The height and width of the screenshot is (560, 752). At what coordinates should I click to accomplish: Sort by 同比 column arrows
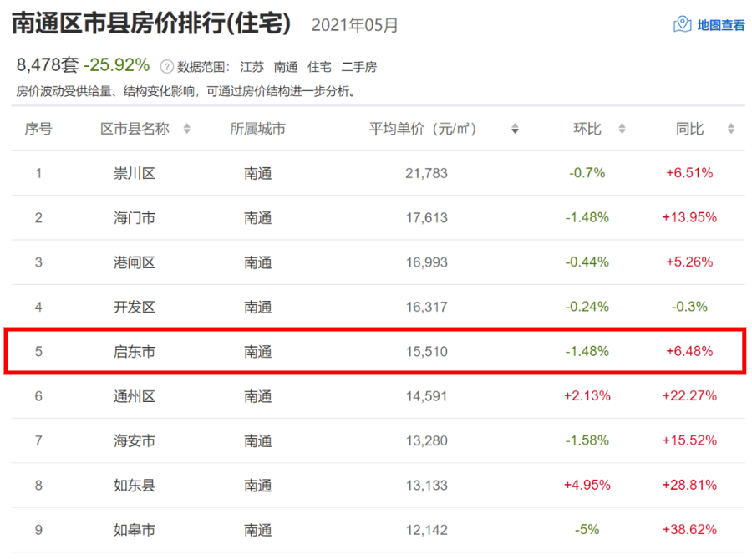(731, 129)
